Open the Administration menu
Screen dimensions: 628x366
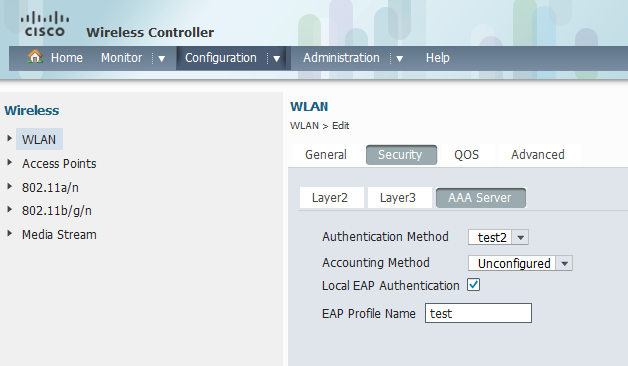(341, 58)
